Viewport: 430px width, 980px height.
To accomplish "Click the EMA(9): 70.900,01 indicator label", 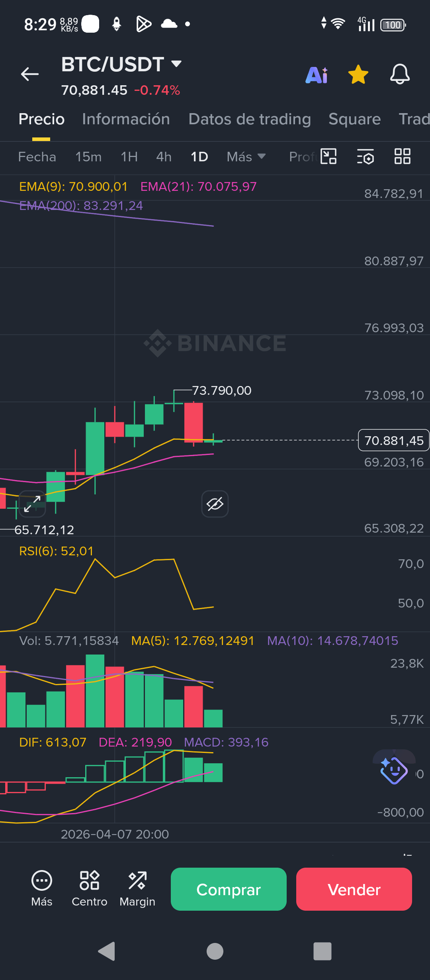I will 73,186.
